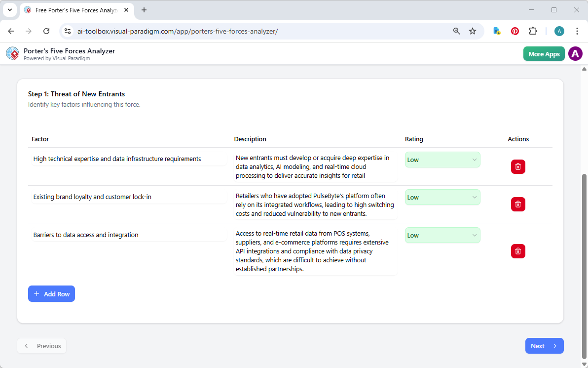This screenshot has width=588, height=368.
Task: Change the rating for brand loyalty factor
Action: click(442, 197)
